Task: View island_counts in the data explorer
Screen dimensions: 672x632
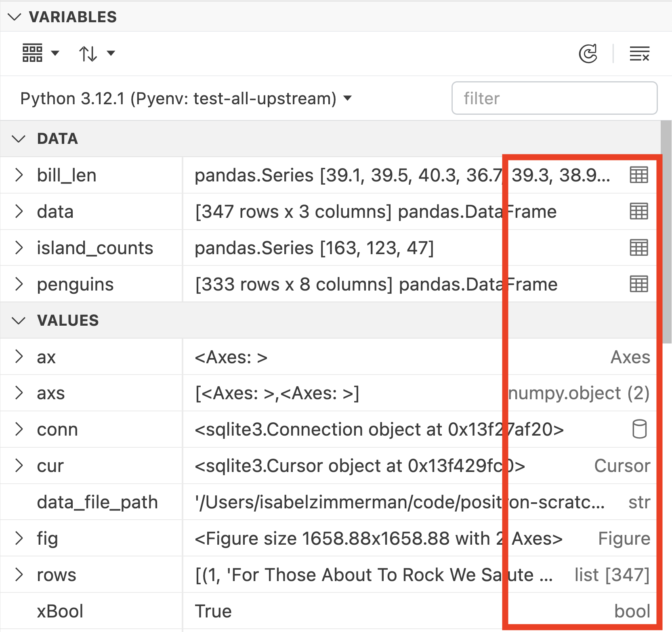Action: point(638,248)
